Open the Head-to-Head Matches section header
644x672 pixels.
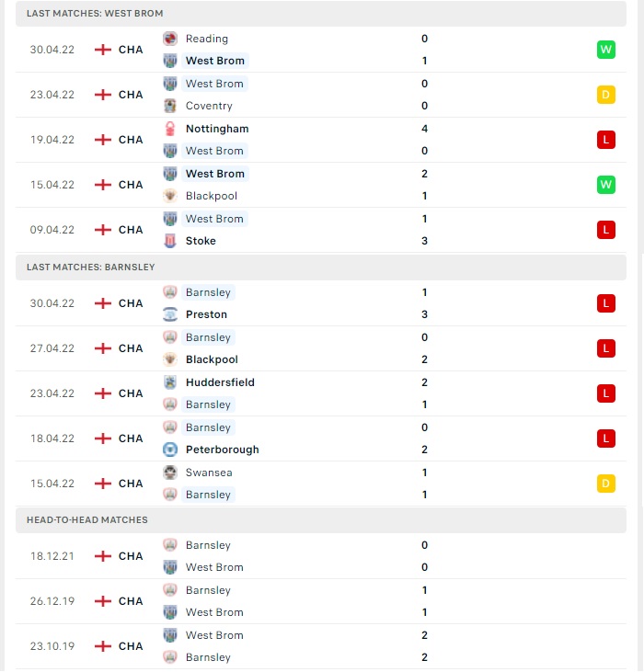pos(321,519)
